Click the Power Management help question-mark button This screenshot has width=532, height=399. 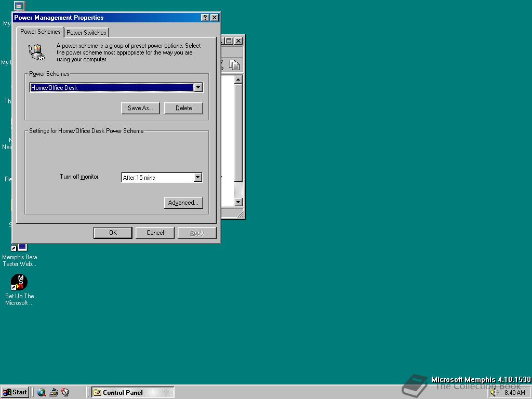pyautogui.click(x=205, y=18)
